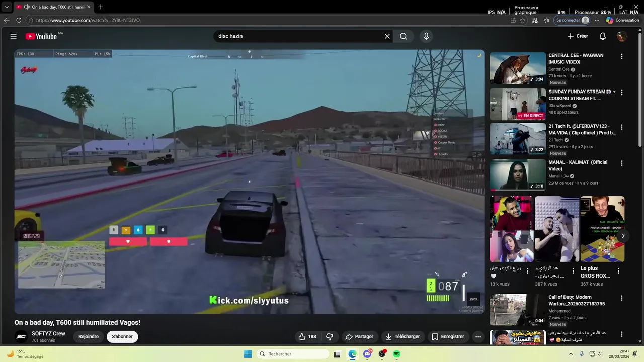Open the IShowSpeed live stream thumbnail
The height and width of the screenshot is (362, 644).
518,105
